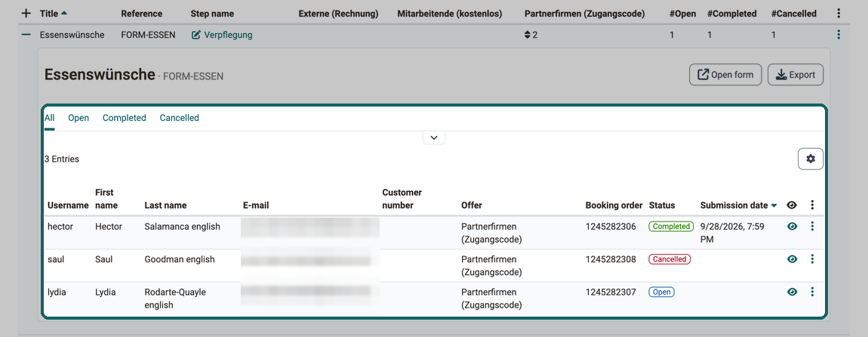This screenshot has height=337, width=868.
Task: Switch to the Completed tab
Action: click(124, 118)
